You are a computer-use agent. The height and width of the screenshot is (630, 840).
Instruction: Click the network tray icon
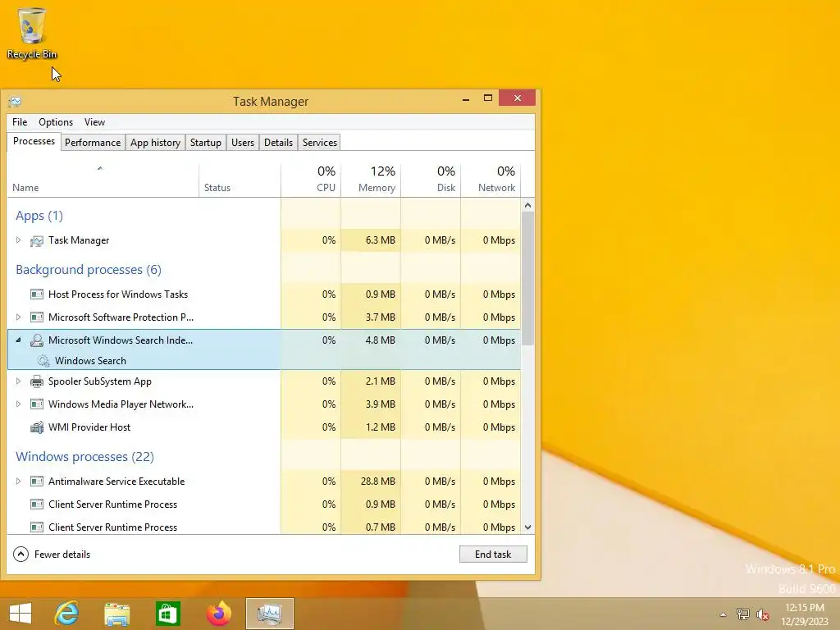(742, 614)
